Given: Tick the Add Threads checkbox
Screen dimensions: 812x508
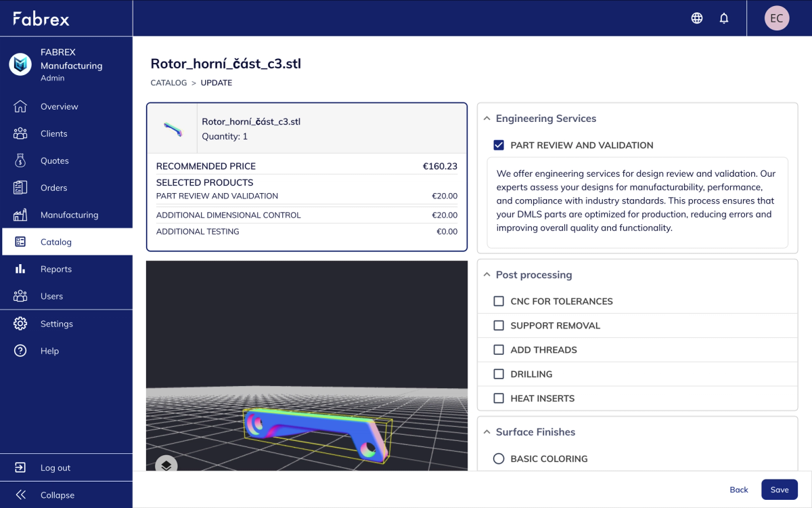Looking at the screenshot, I should pyautogui.click(x=499, y=350).
